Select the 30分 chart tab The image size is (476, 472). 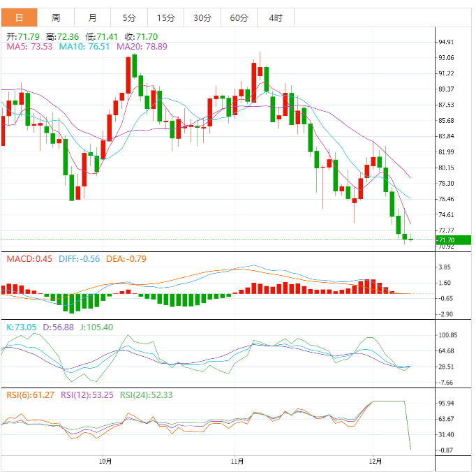tap(202, 17)
